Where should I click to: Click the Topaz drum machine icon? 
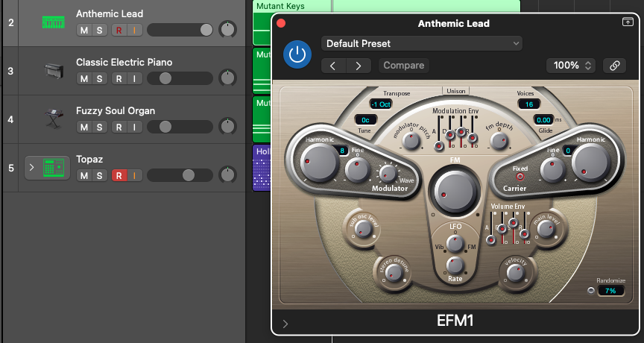pos(54,168)
